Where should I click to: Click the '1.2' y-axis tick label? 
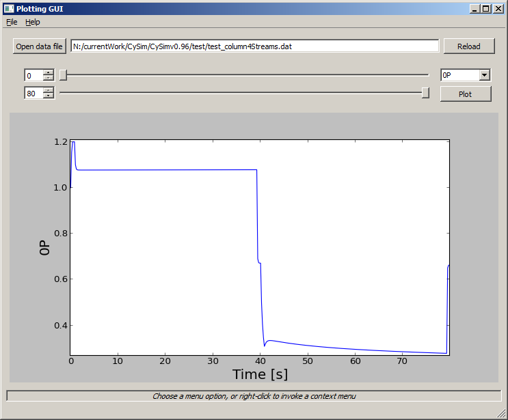61,142
